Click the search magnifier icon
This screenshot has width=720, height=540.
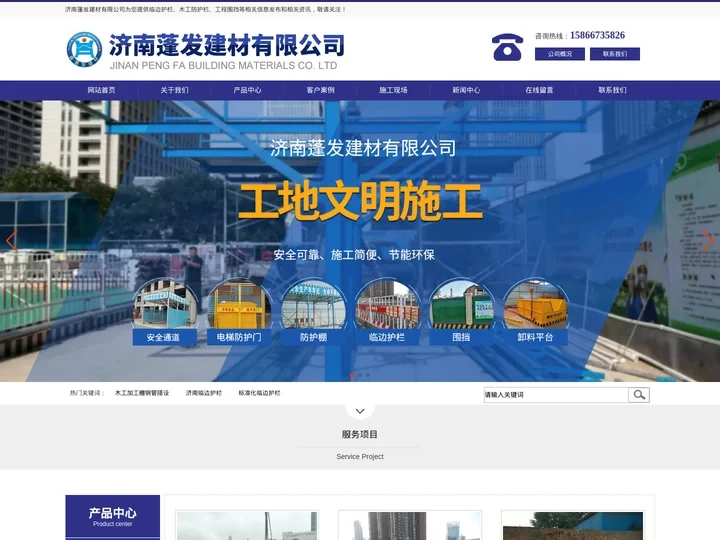pos(639,395)
